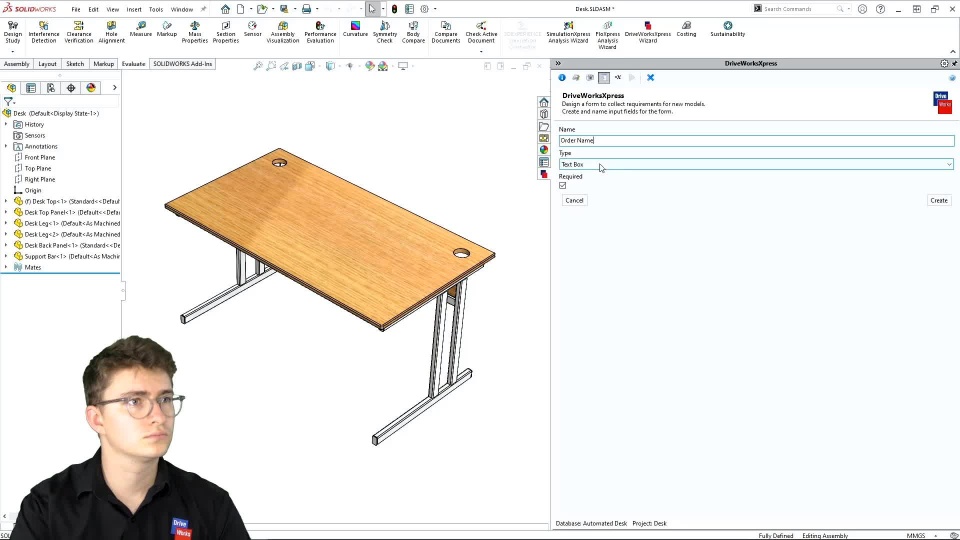
Task: Click the Cancel button
Action: pyautogui.click(x=574, y=200)
